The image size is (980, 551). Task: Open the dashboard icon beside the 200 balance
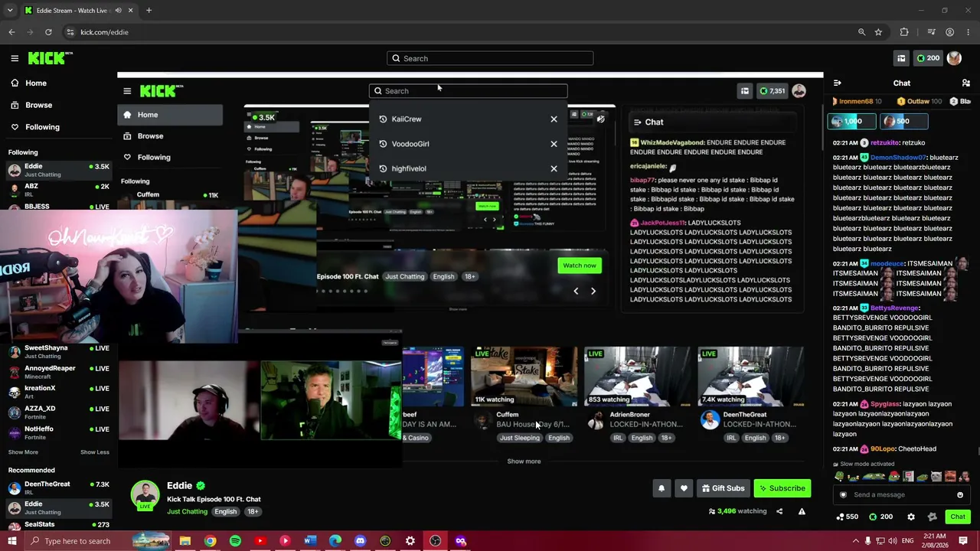901,58
